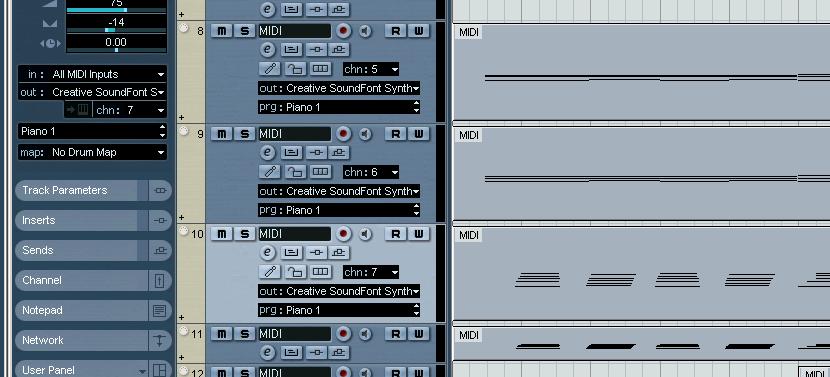Image resolution: width=830 pixels, height=377 pixels.
Task: Click the Input Transformer icon on track 9
Action: pyautogui.click(x=291, y=153)
